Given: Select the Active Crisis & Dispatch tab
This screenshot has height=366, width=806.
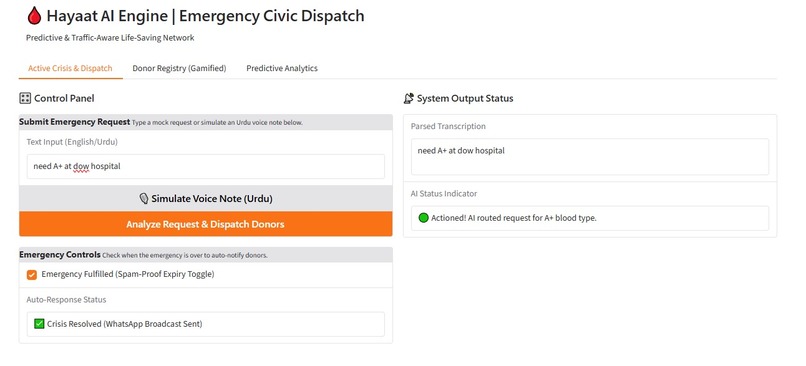Looking at the screenshot, I should click(70, 68).
